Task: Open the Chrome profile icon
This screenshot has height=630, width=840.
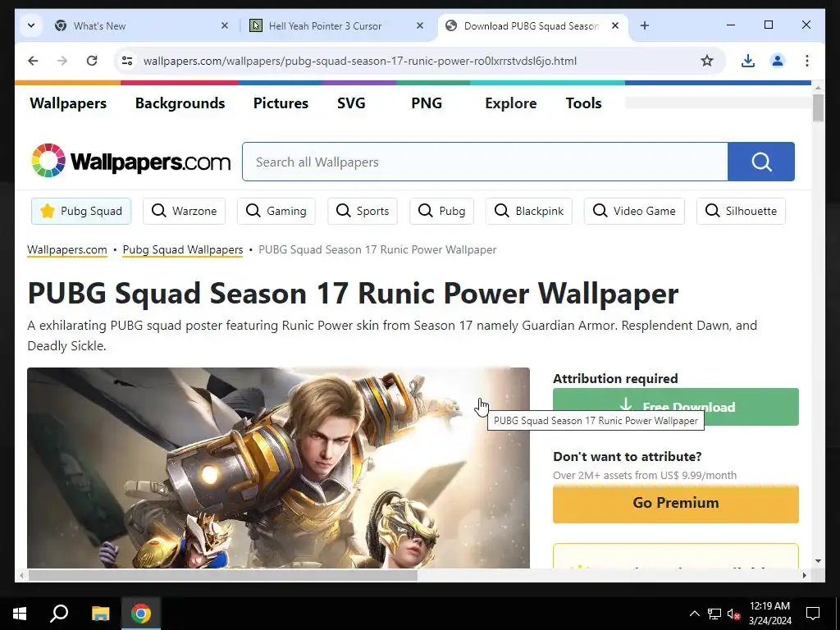Action: 778,61
